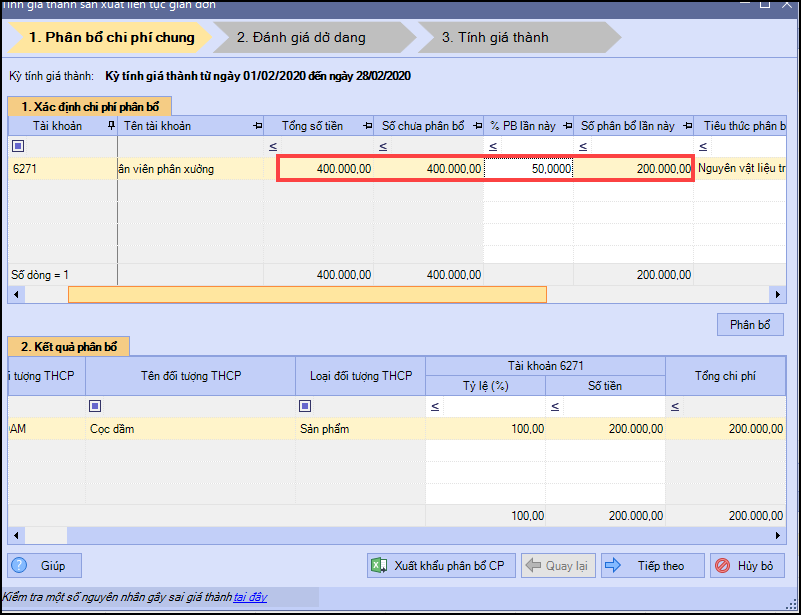The height and width of the screenshot is (615, 801).
Task: Open filter operator under Tỷ lệ (%) column
Action: (435, 406)
